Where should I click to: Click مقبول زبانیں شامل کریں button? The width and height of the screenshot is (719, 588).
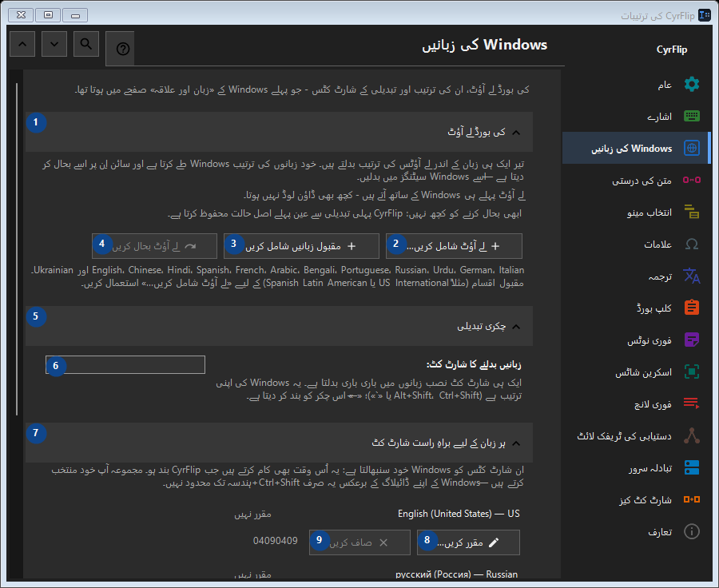pyautogui.click(x=301, y=246)
